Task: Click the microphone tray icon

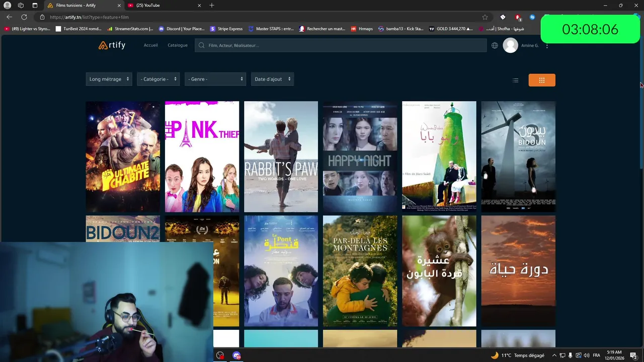Action: click(x=570, y=355)
